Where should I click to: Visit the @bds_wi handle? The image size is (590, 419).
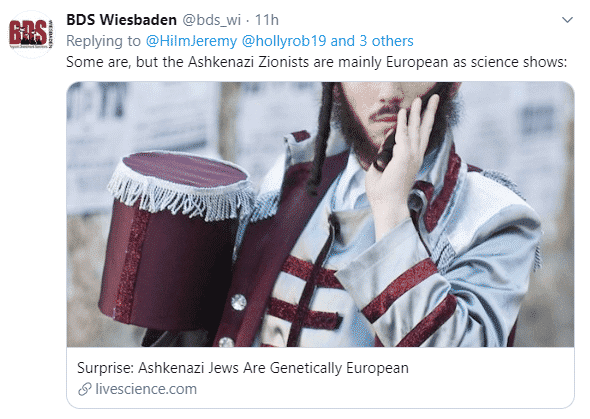click(211, 20)
